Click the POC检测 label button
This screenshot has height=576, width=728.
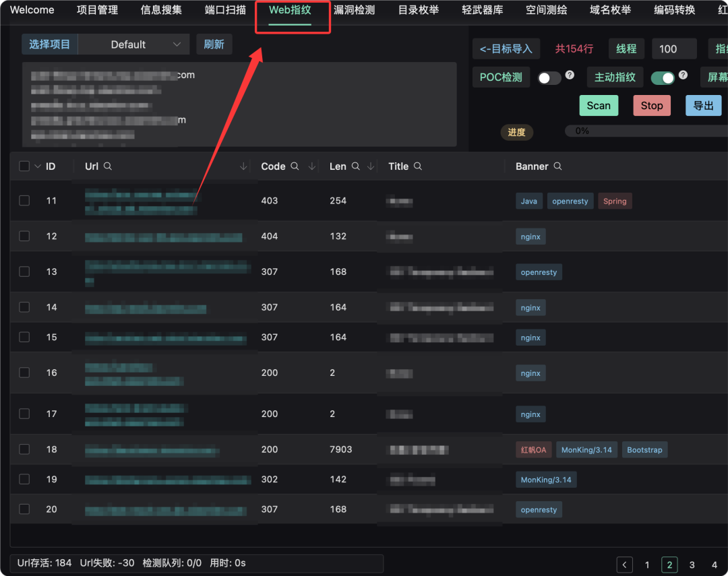pyautogui.click(x=501, y=77)
